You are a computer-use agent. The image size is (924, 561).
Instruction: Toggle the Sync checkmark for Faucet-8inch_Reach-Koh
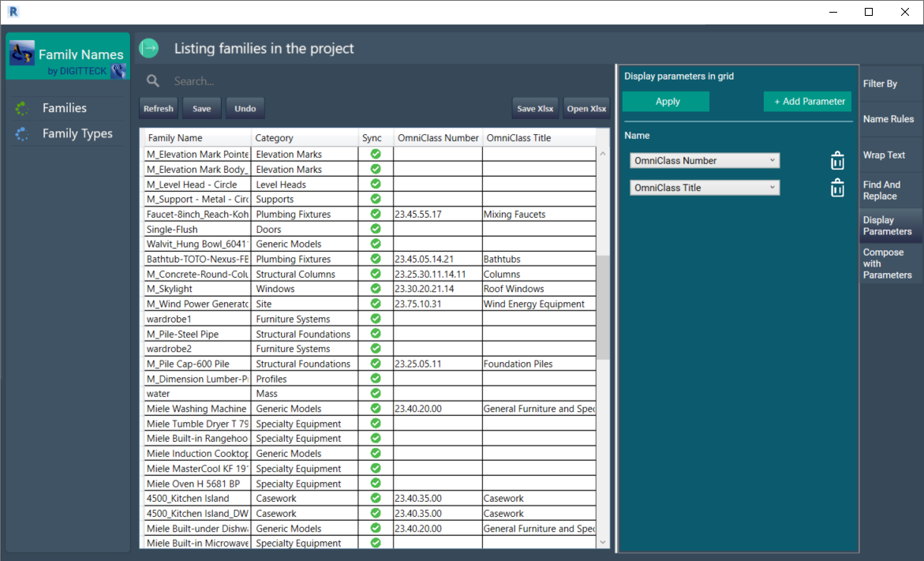[x=375, y=214]
